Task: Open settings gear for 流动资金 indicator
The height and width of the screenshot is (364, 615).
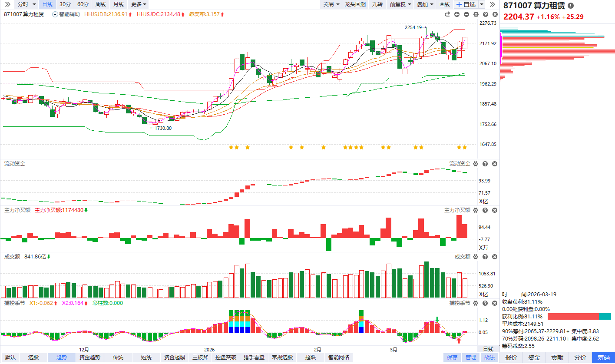Action: [476, 164]
